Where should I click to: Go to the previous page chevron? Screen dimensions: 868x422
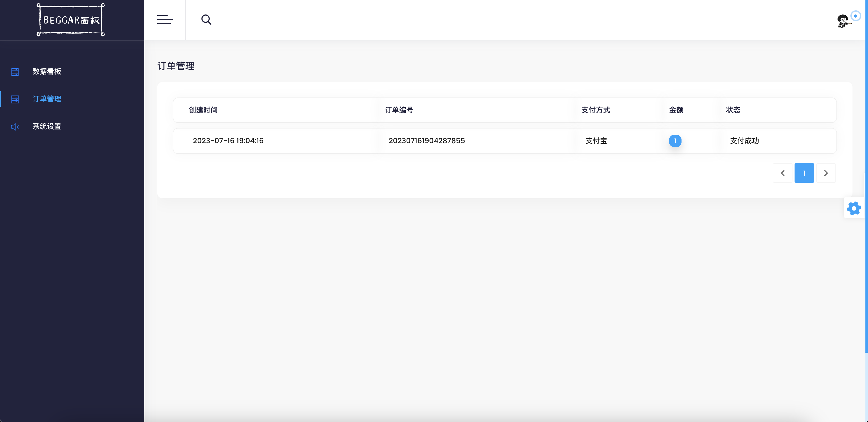pyautogui.click(x=782, y=173)
